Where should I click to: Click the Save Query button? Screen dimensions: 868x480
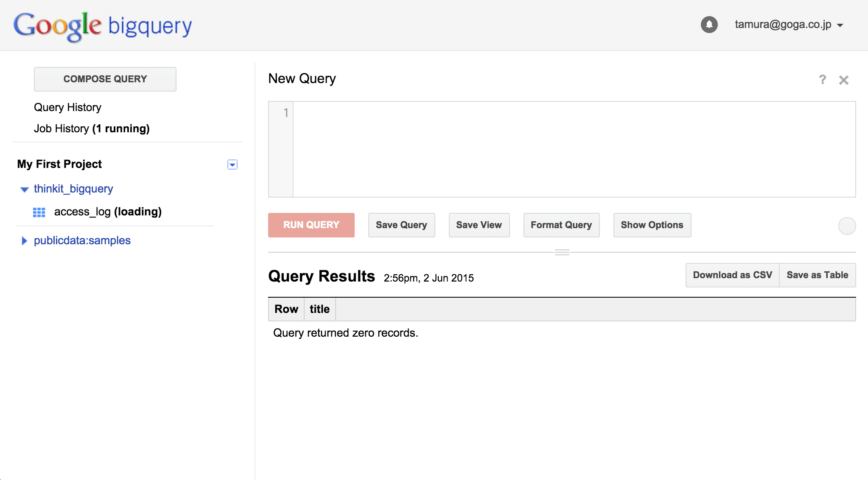(401, 225)
